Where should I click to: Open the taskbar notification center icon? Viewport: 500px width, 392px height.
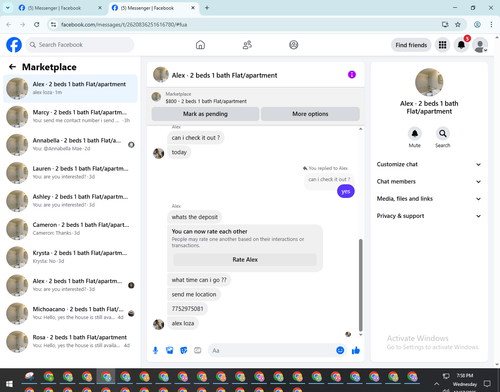click(x=487, y=384)
